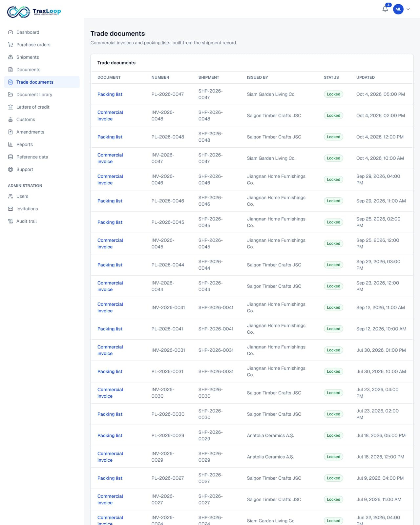Viewport: 420px width, 525px height.
Task: Click Locked badge for PL-2026-0044
Action: click(x=333, y=265)
